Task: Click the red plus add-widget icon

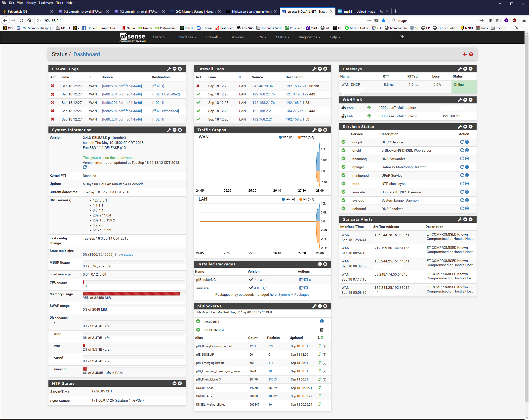Action: 465,54
